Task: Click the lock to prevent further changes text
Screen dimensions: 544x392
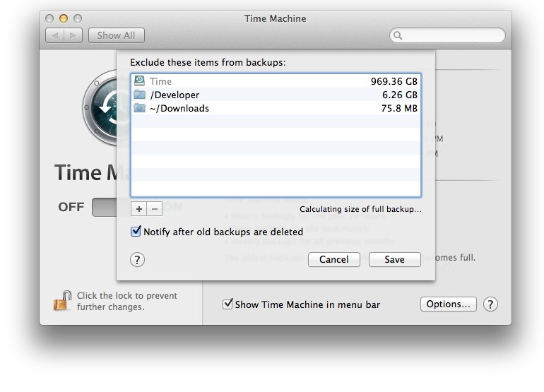Action: pyautogui.click(x=127, y=301)
